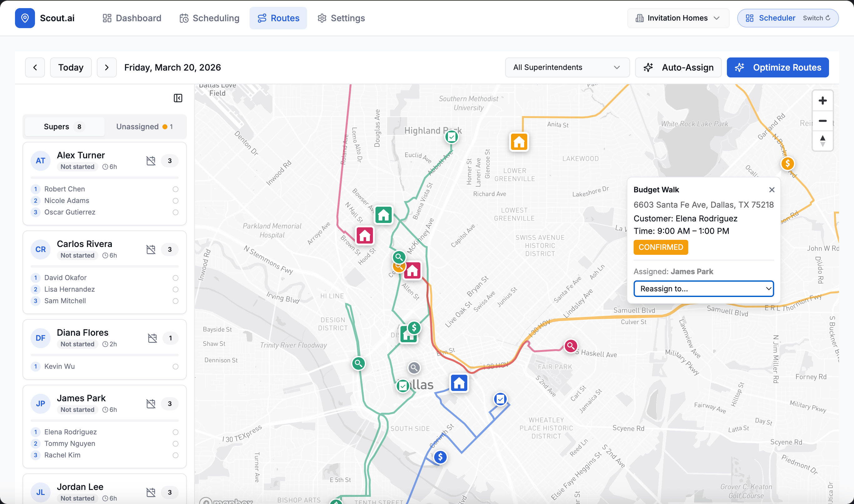The image size is (854, 504).
Task: Toggle the status circle for Elena Rodriguez
Action: pyautogui.click(x=175, y=432)
